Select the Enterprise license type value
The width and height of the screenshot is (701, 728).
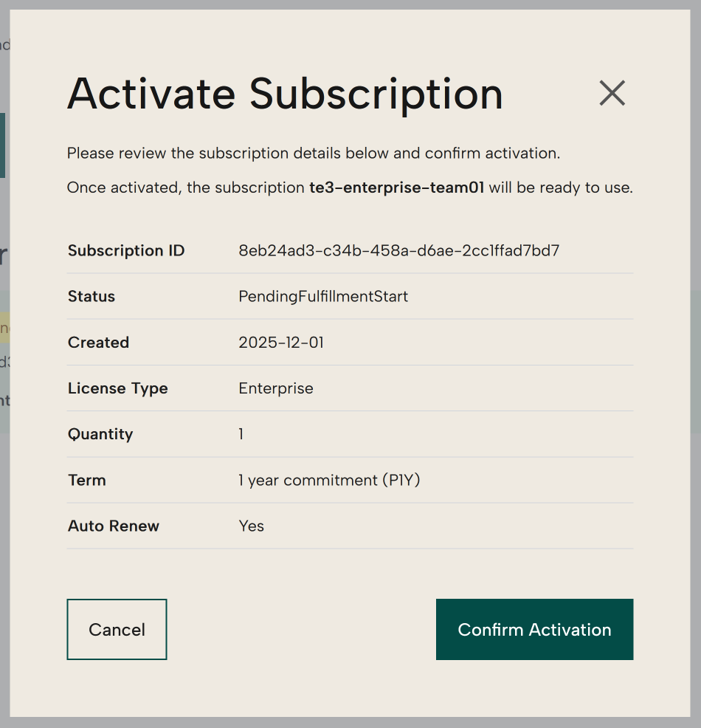click(275, 388)
